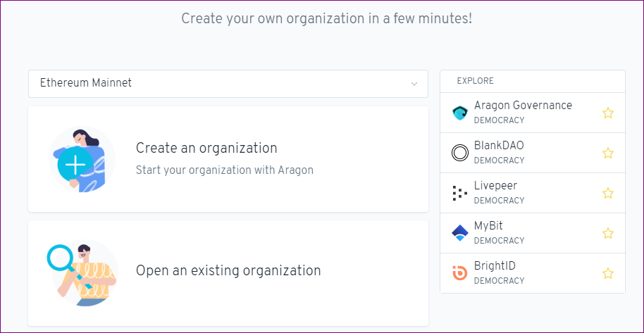
Task: Click the Livepeer dotted logo icon
Action: coord(460,193)
